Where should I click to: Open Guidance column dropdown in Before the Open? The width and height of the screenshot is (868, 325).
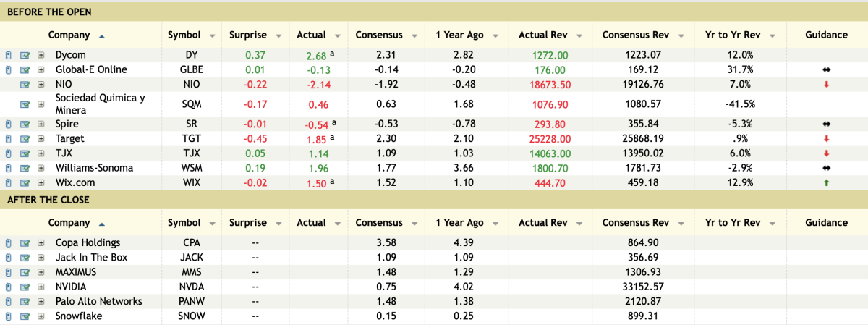826,35
